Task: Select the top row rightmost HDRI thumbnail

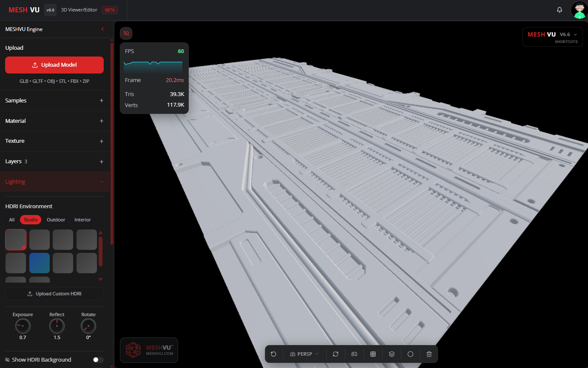Action: 87,240
